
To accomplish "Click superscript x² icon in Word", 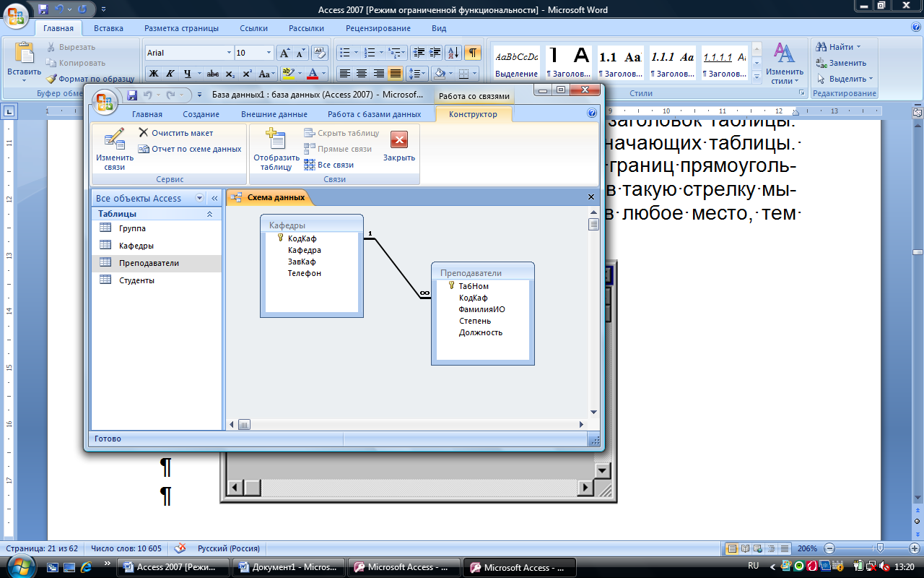I will pyautogui.click(x=247, y=74).
